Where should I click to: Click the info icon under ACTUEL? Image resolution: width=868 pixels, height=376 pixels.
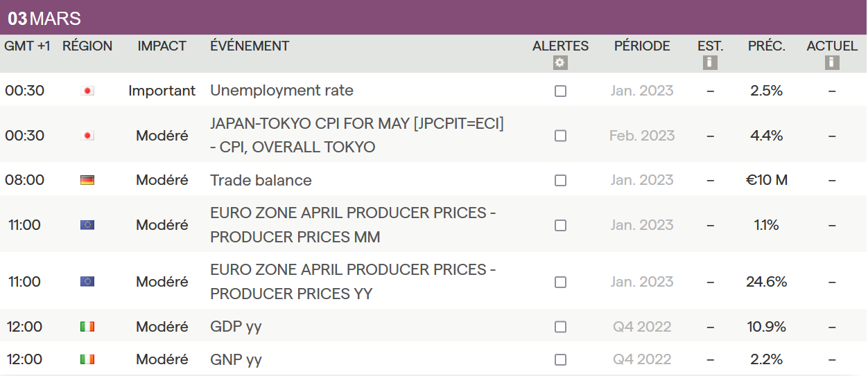pyautogui.click(x=832, y=63)
